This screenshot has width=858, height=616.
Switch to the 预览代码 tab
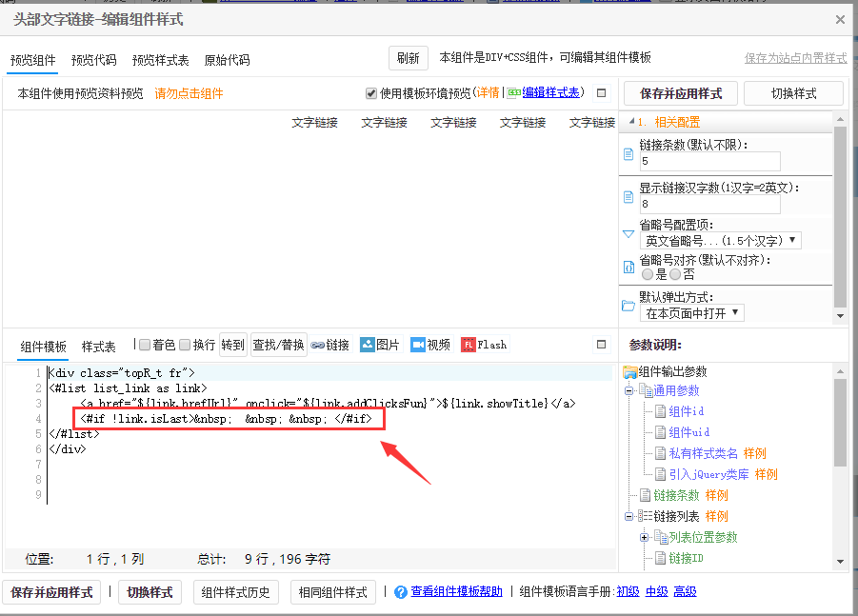[x=93, y=60]
